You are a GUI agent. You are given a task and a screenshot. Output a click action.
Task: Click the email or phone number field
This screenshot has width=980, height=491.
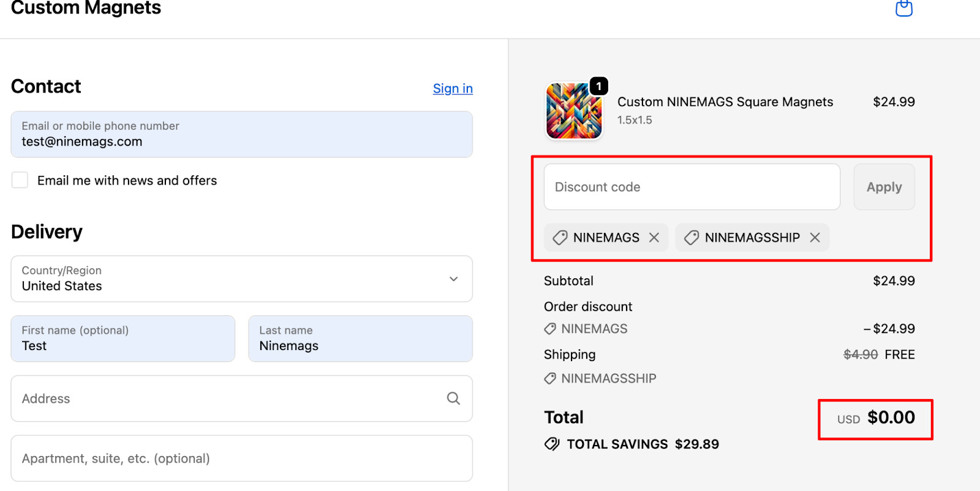click(241, 135)
